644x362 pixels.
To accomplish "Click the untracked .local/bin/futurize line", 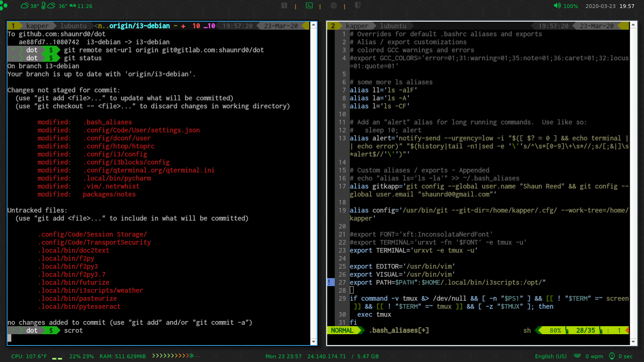I will tap(74, 282).
